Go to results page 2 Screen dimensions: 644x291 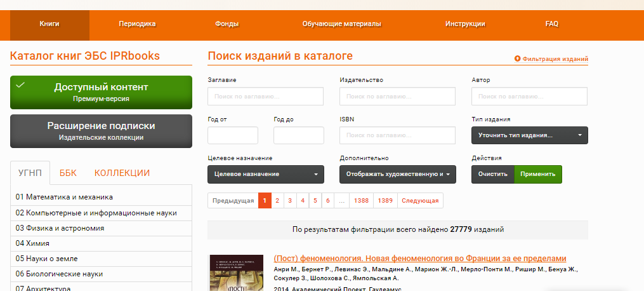277,201
